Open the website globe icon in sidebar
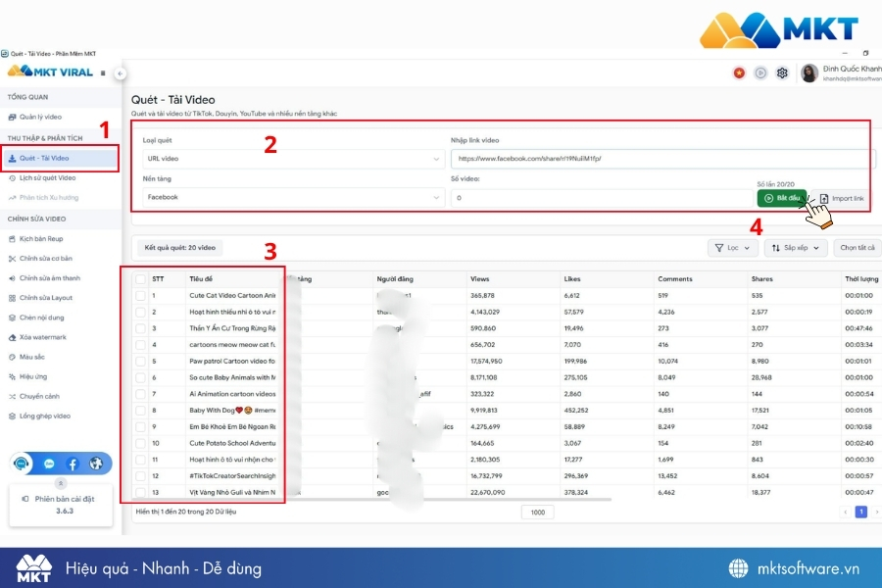This screenshot has width=882, height=588. [x=96, y=464]
